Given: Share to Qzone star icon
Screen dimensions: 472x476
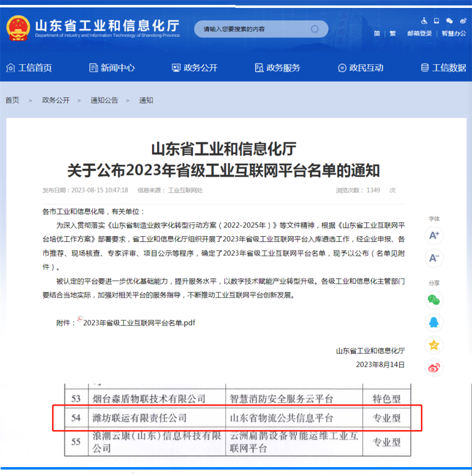Looking at the screenshot, I should click(x=434, y=345).
